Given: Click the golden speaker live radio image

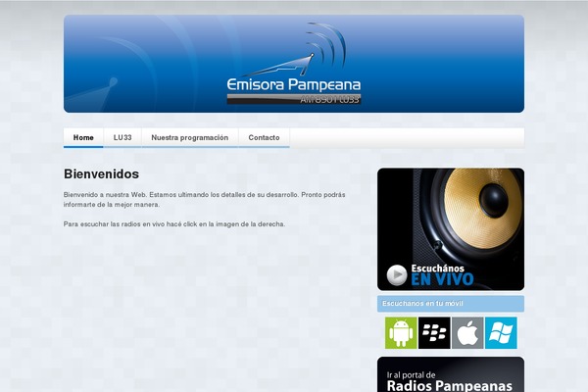Looking at the screenshot, I should point(451,228).
